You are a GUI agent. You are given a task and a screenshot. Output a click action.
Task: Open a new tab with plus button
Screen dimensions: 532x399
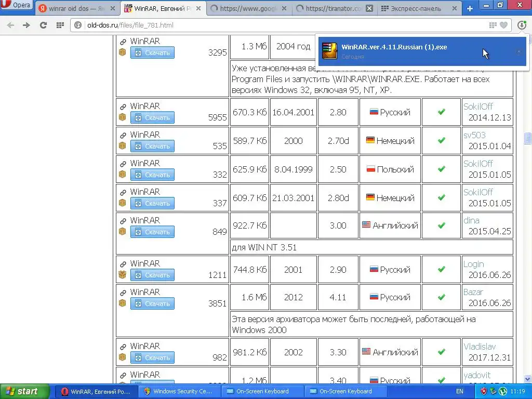tap(470, 8)
